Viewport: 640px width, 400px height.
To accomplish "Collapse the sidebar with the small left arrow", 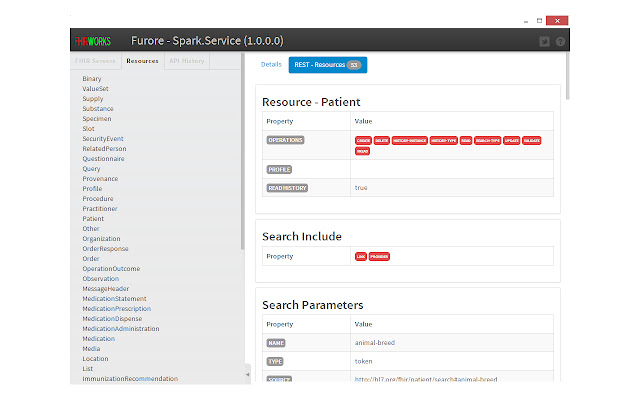I will [247, 374].
